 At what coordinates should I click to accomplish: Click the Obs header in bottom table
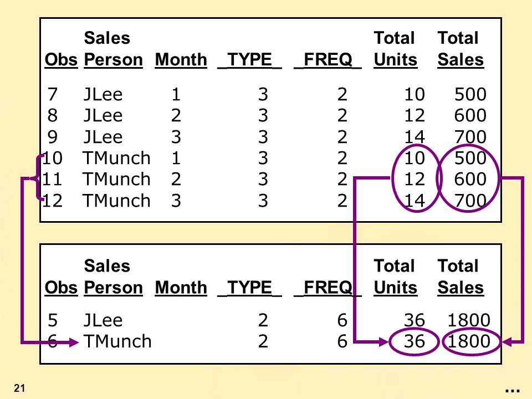pos(61,288)
